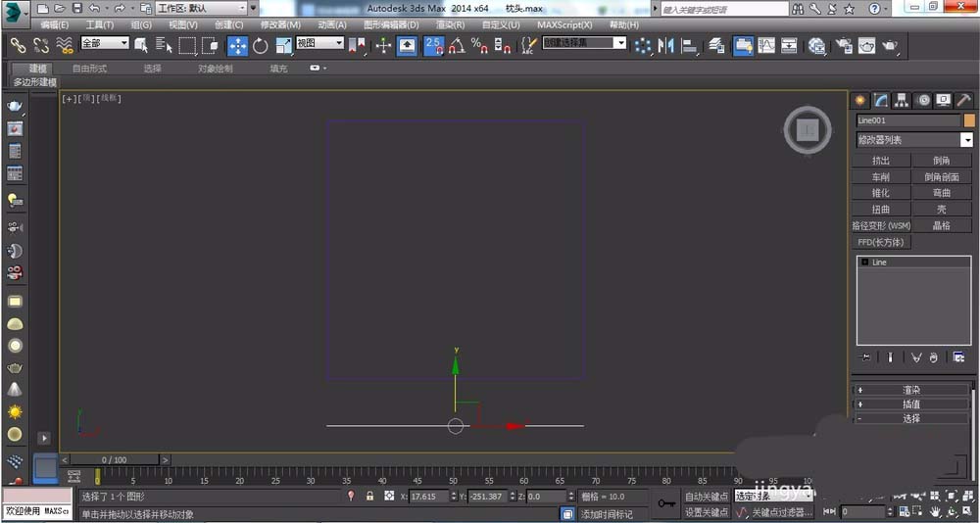Toggle the 2.5D snaps button
This screenshot has width=980, height=523.
coord(433,45)
